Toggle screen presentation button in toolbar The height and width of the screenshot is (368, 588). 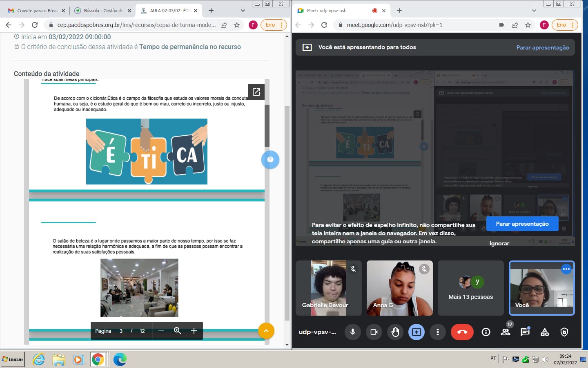[x=416, y=332]
